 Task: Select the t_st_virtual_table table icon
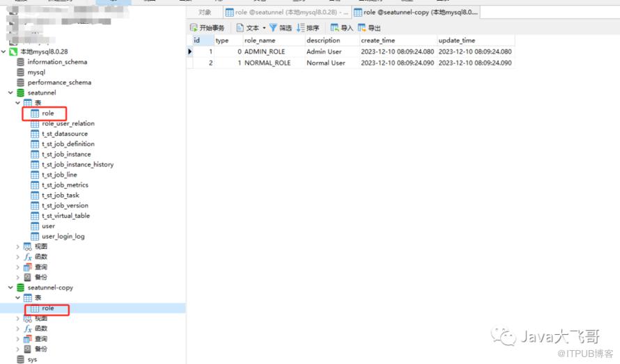coord(35,216)
